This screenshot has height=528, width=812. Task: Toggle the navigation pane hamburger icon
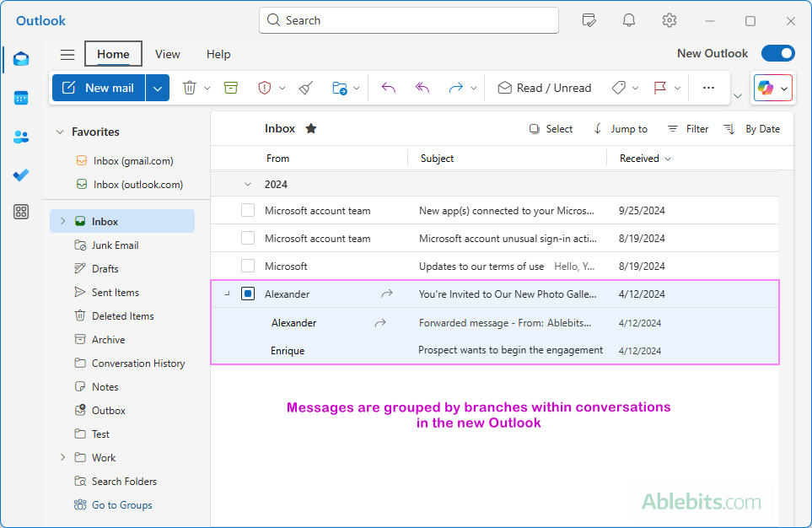pyautogui.click(x=67, y=55)
